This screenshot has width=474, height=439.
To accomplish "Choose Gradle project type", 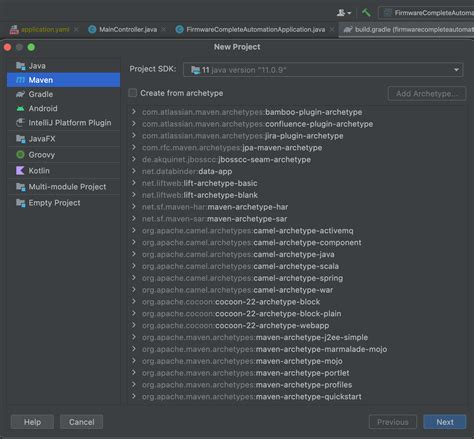I will [x=63, y=94].
